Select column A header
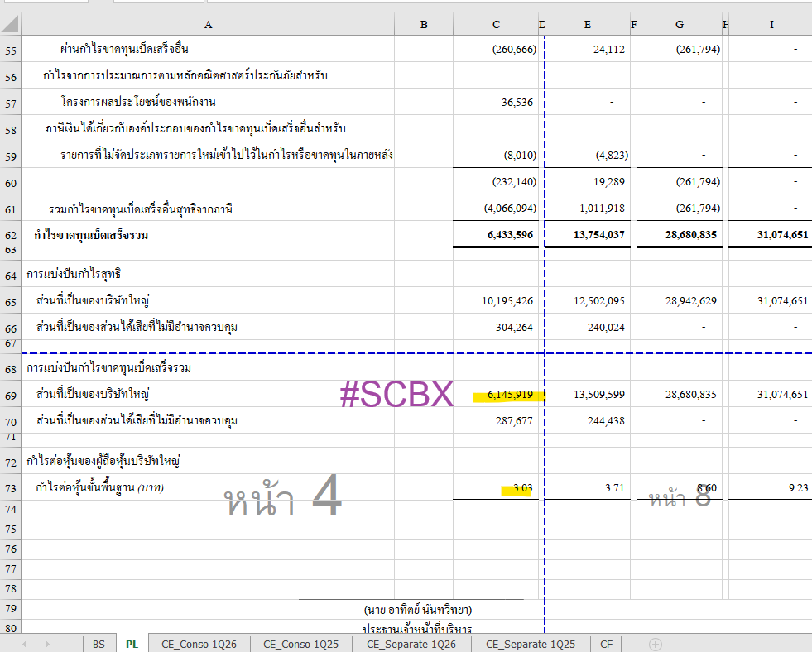Screen dimensions: 812x652 [x=208, y=24]
